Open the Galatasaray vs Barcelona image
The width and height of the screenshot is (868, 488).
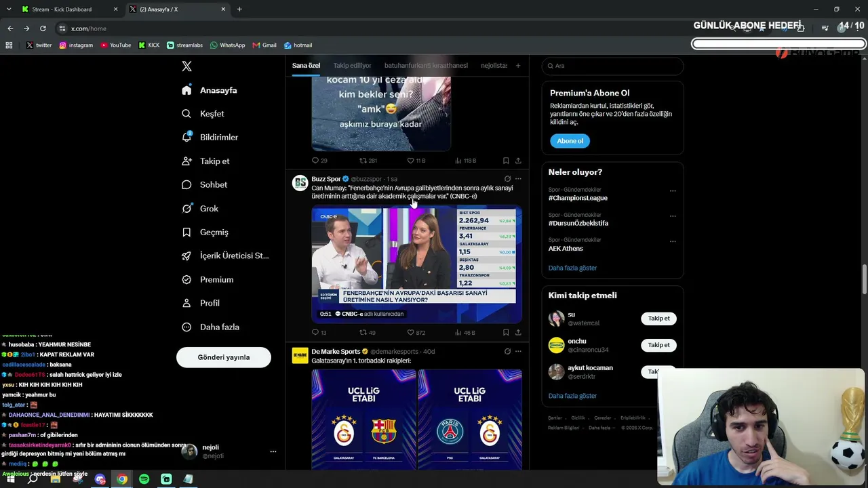363,420
